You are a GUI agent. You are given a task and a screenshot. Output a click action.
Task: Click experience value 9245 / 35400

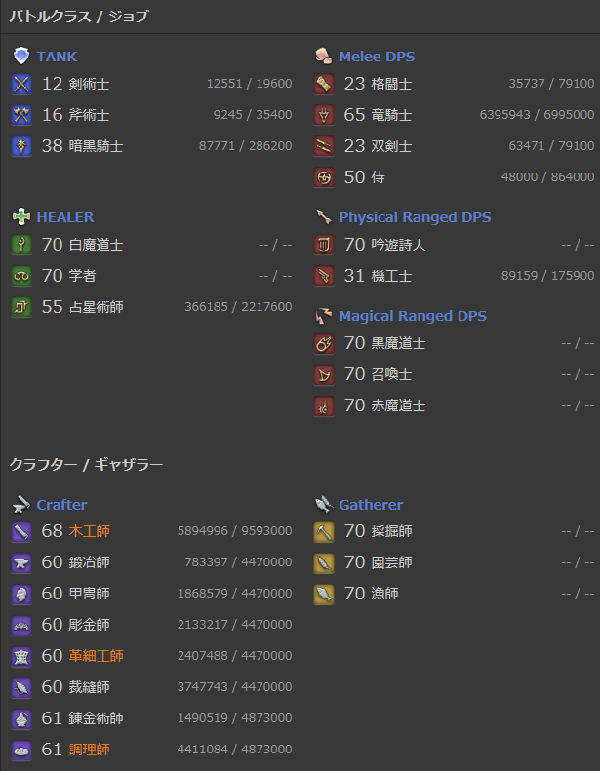253,115
